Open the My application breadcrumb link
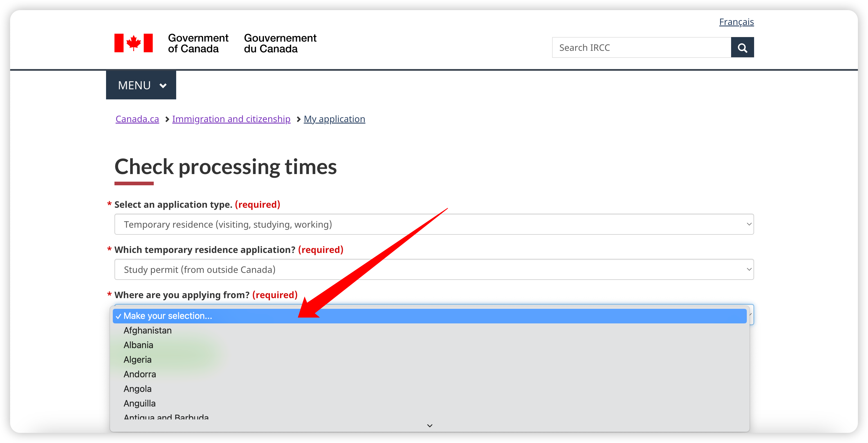The image size is (868, 443). click(334, 119)
